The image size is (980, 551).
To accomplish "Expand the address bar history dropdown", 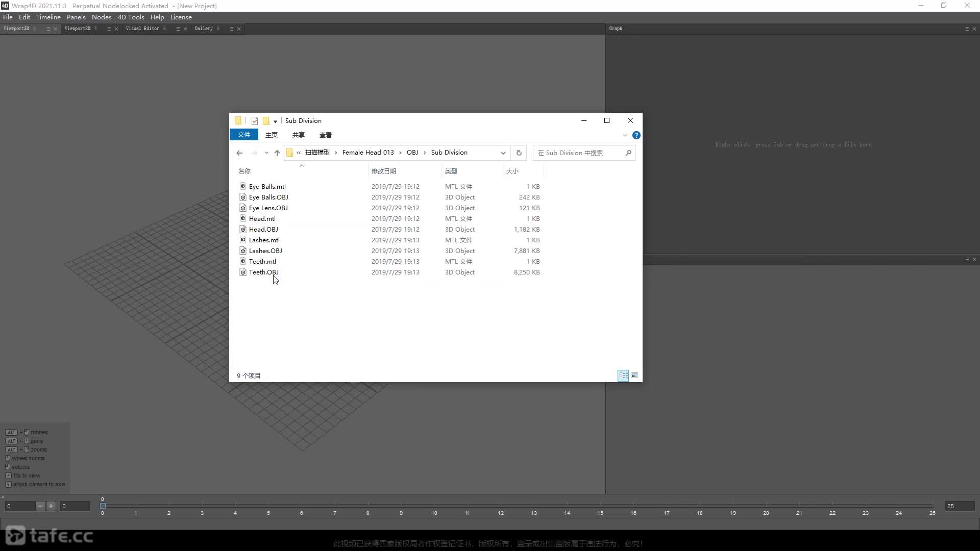I will (x=503, y=153).
